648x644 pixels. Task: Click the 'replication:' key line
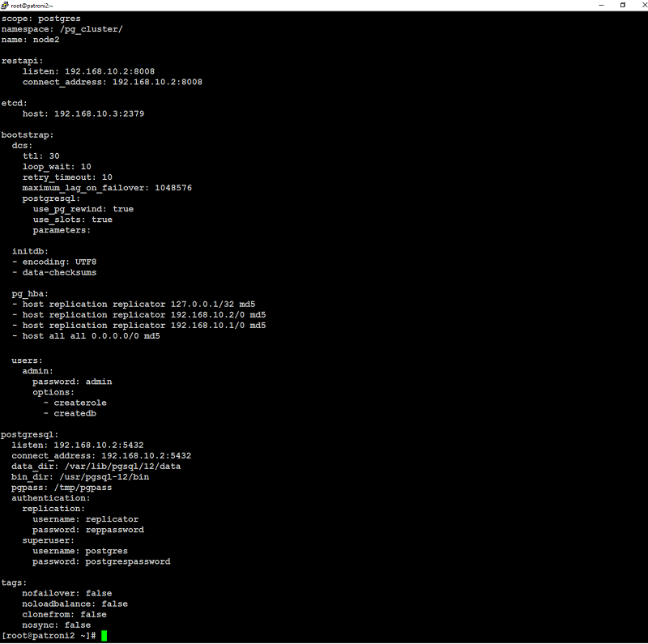(x=53, y=509)
